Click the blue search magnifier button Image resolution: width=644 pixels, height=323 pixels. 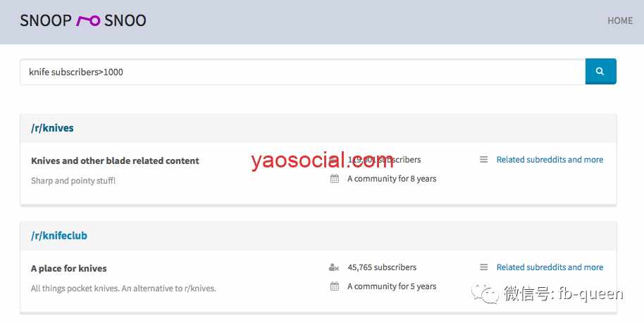[x=600, y=71]
